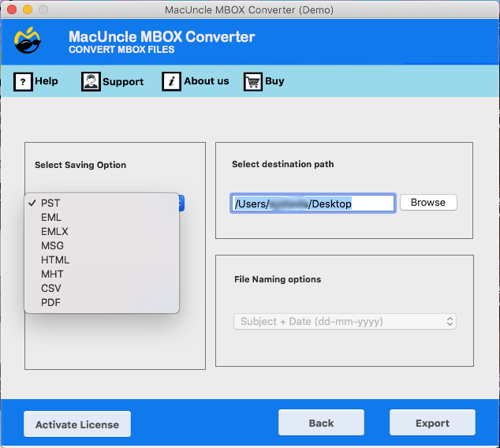The image size is (500, 448).
Task: Click the Help question mark icon
Action: 23,81
